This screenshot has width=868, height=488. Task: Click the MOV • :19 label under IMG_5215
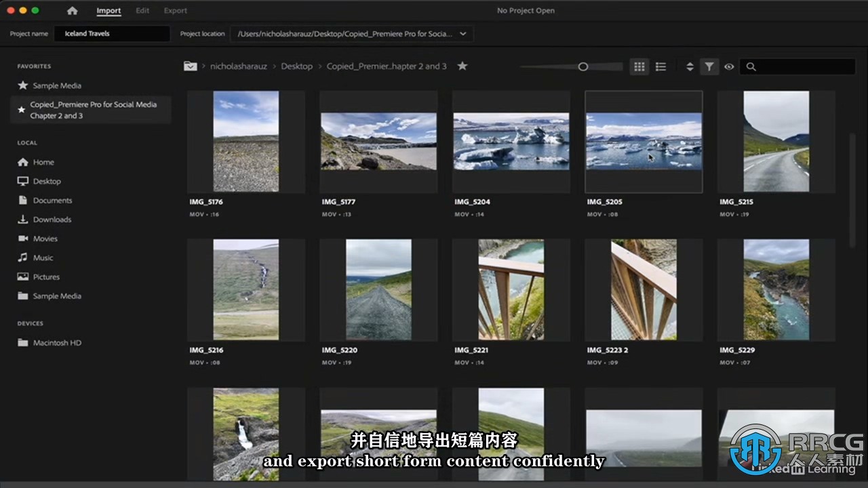[735, 214]
